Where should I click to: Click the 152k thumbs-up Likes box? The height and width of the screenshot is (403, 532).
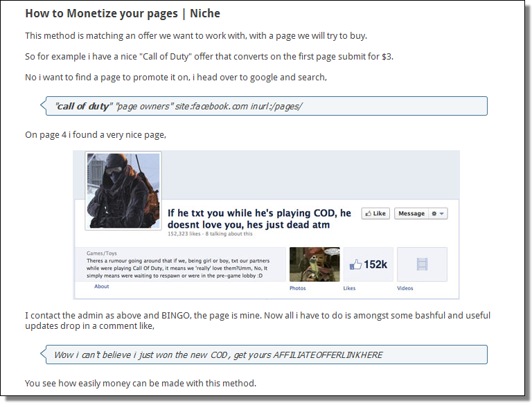368,265
